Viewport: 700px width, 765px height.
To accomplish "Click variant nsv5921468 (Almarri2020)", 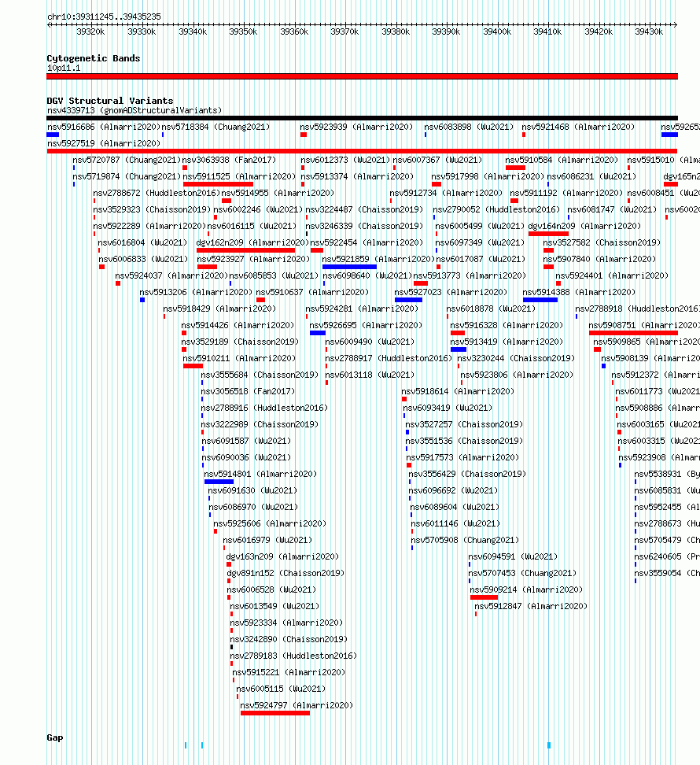I will (x=578, y=127).
